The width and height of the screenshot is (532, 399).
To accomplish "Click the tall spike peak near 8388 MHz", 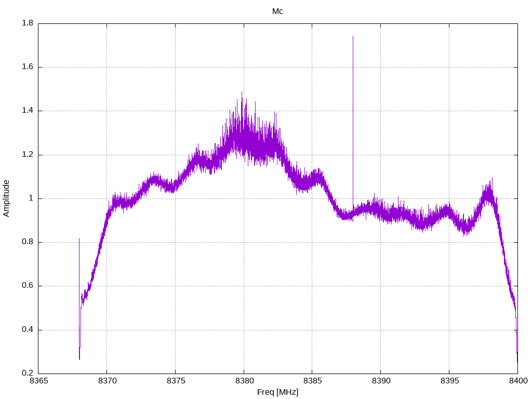I will (x=353, y=37).
